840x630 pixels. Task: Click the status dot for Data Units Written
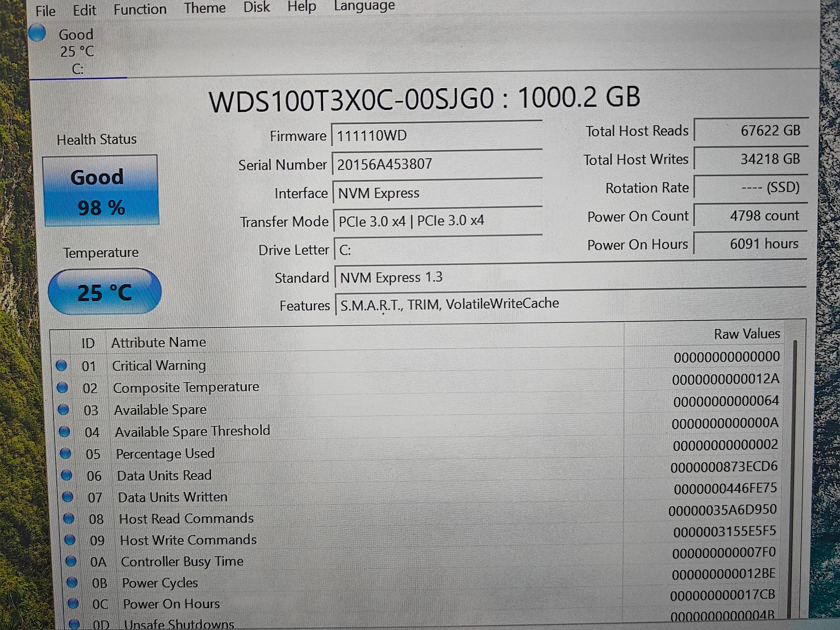click(x=68, y=497)
